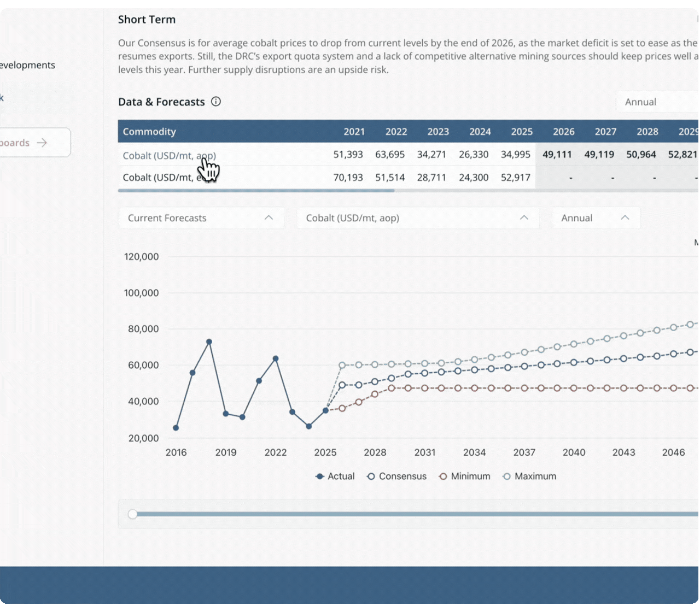The image size is (700, 612).
Task: Toggle the Consensus series in the legend
Action: [x=396, y=476]
